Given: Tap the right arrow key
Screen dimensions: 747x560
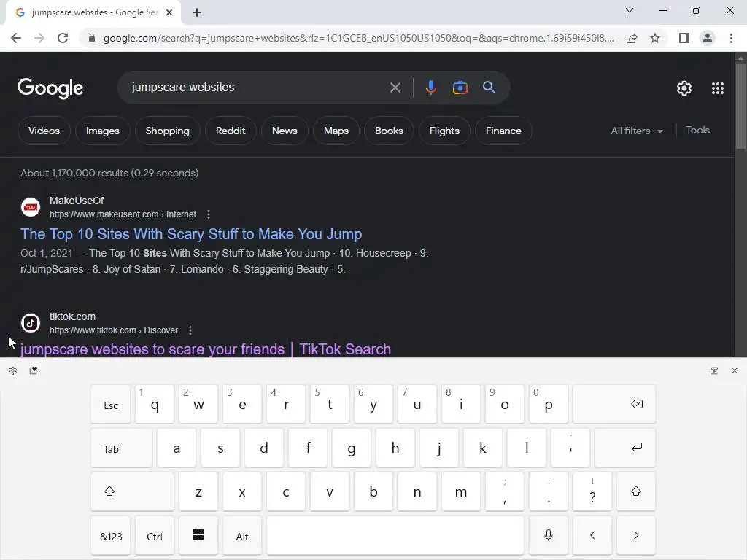Looking at the screenshot, I should coord(636,536).
